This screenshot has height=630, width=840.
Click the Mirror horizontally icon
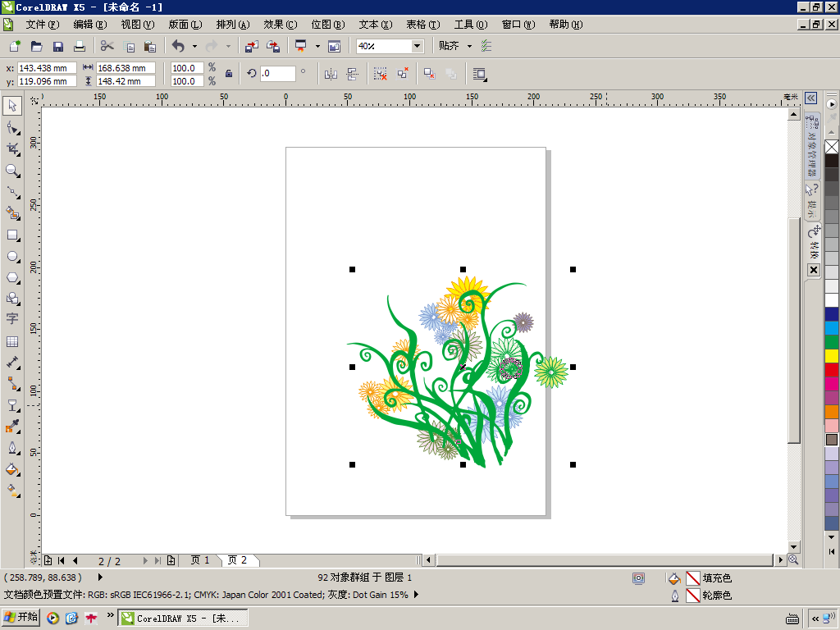click(331, 74)
